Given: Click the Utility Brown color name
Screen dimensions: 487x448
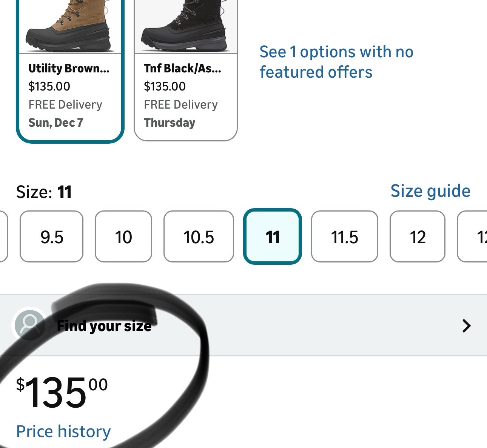Looking at the screenshot, I should (x=69, y=68).
